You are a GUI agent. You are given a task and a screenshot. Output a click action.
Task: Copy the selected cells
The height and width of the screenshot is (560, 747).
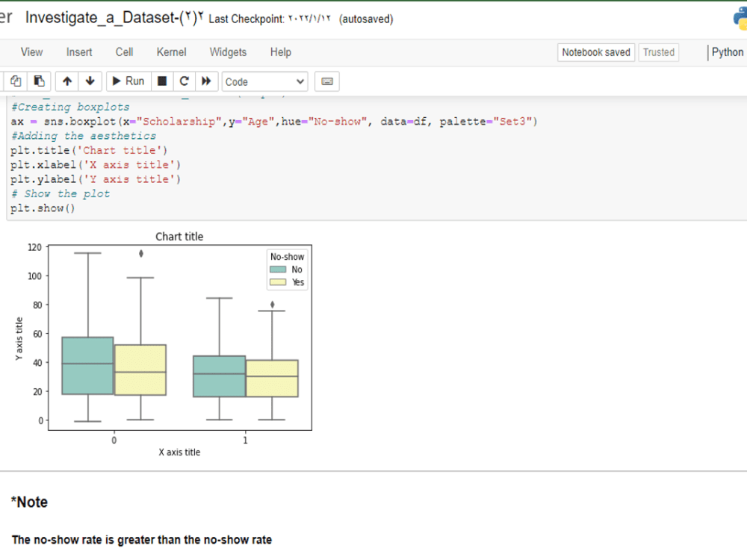(16, 81)
